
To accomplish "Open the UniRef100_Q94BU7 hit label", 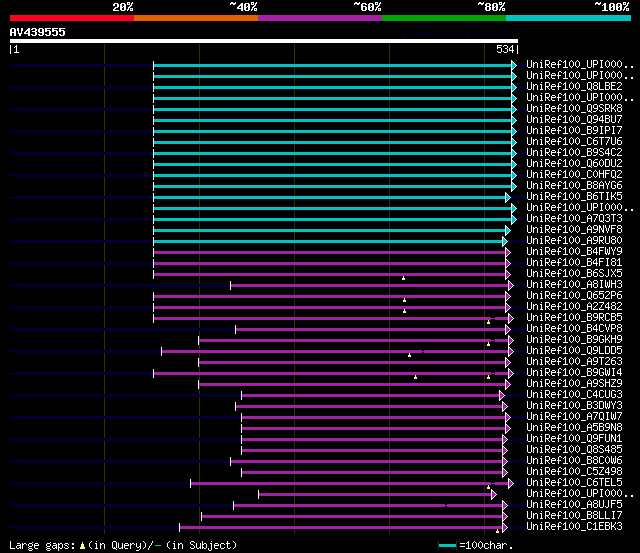I will (574, 120).
